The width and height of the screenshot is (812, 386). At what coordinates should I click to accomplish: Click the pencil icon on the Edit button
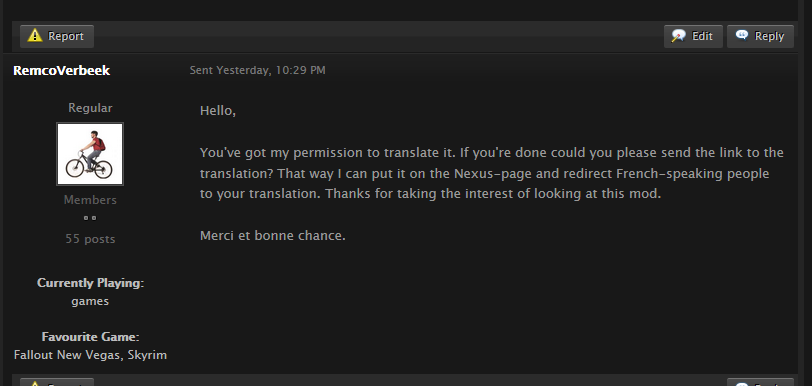point(678,36)
